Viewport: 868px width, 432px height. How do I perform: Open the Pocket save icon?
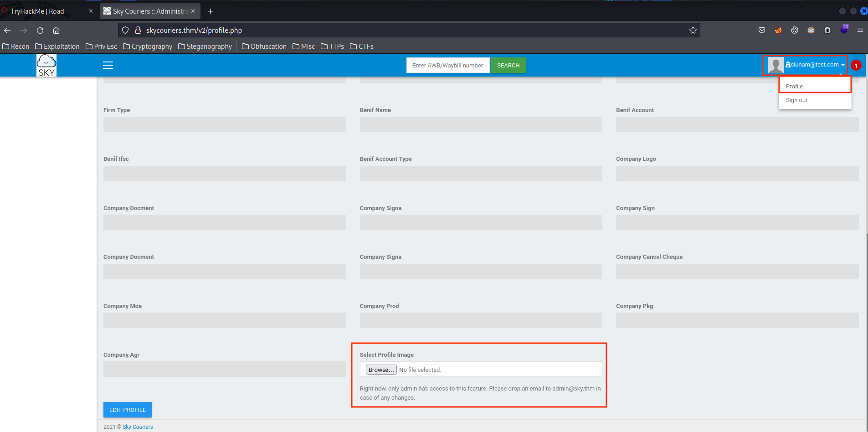tap(762, 31)
